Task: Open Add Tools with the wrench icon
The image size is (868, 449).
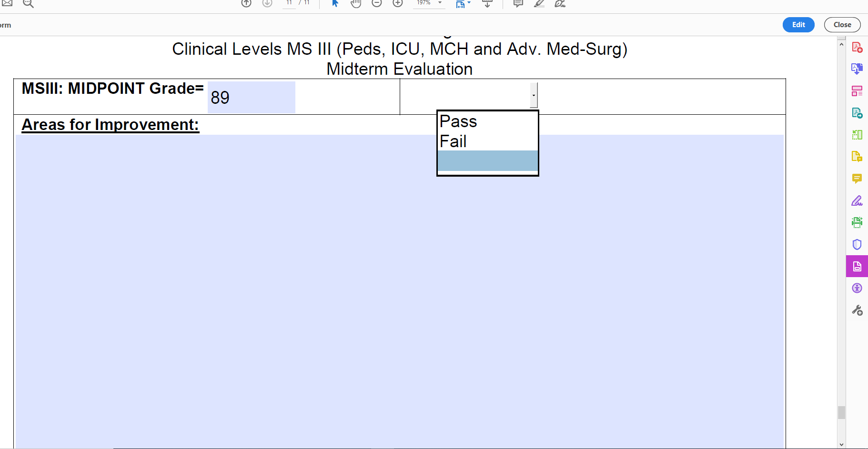Action: point(858,310)
